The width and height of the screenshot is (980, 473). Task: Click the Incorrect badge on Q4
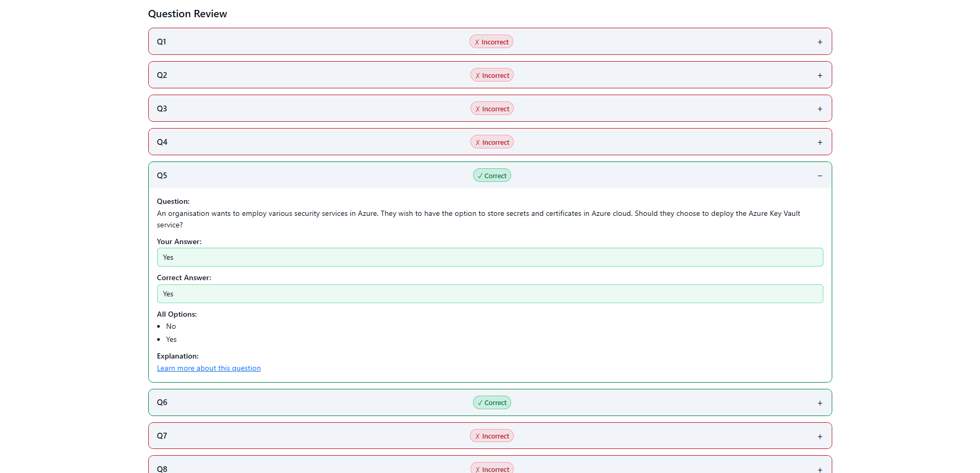492,142
